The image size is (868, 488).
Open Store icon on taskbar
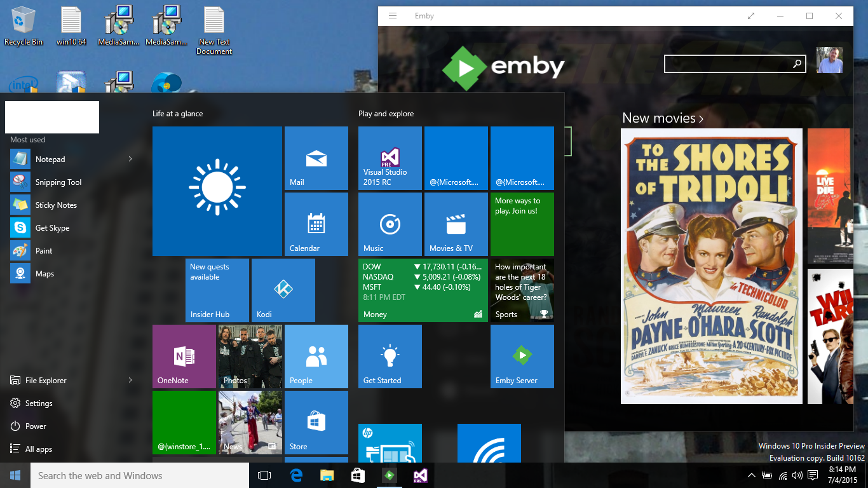(358, 475)
